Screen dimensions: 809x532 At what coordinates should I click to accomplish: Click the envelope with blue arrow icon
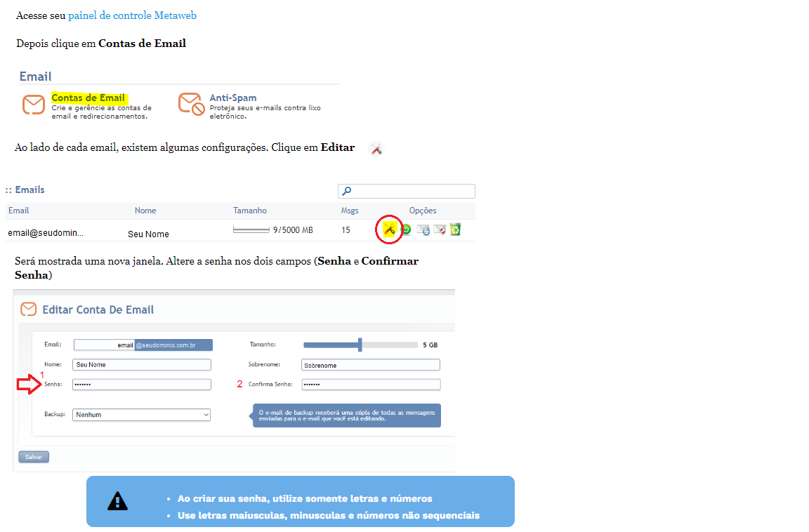point(423,230)
